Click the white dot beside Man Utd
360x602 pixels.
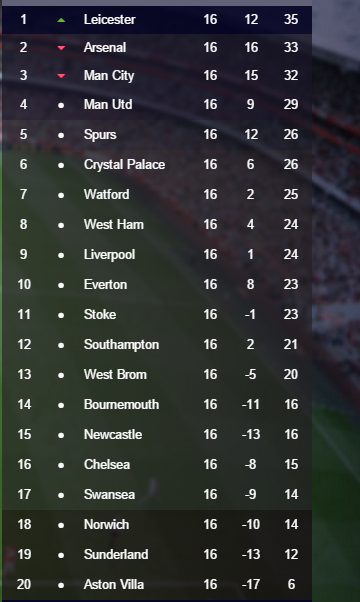click(x=61, y=105)
